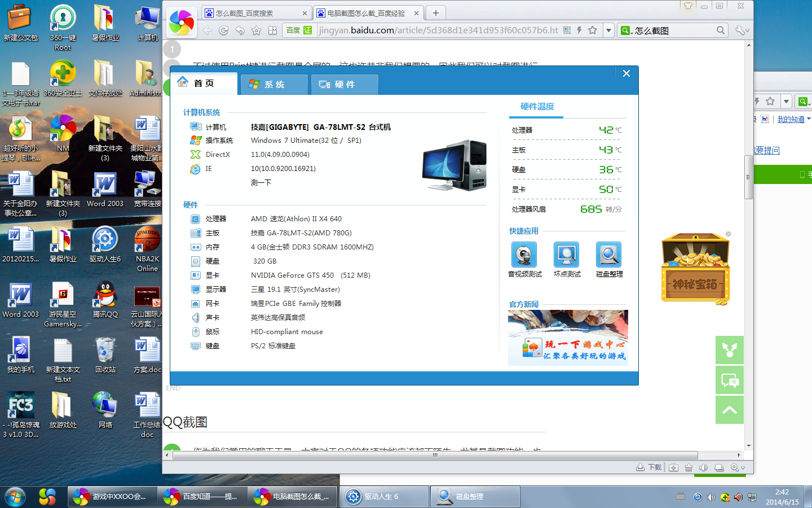Viewport: 812px width, 508px height.
Task: Open 游戏中XXOO会 taskbar window
Action: pos(112,497)
